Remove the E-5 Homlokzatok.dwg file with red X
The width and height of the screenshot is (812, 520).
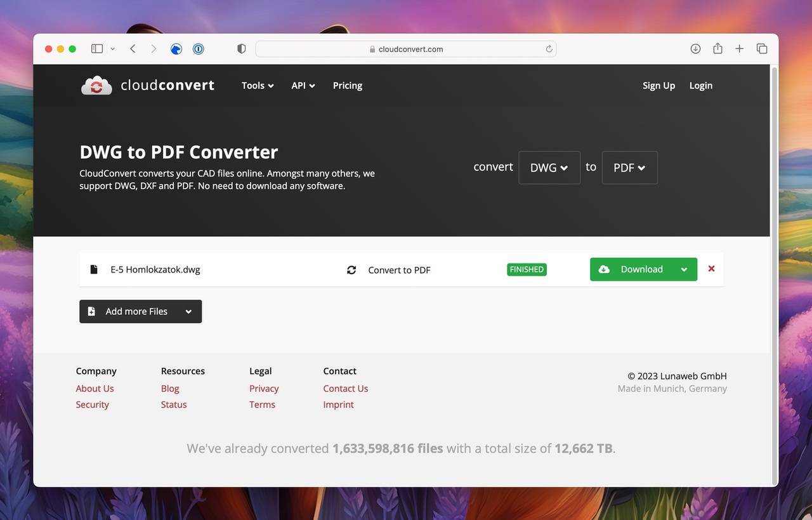[x=711, y=269]
